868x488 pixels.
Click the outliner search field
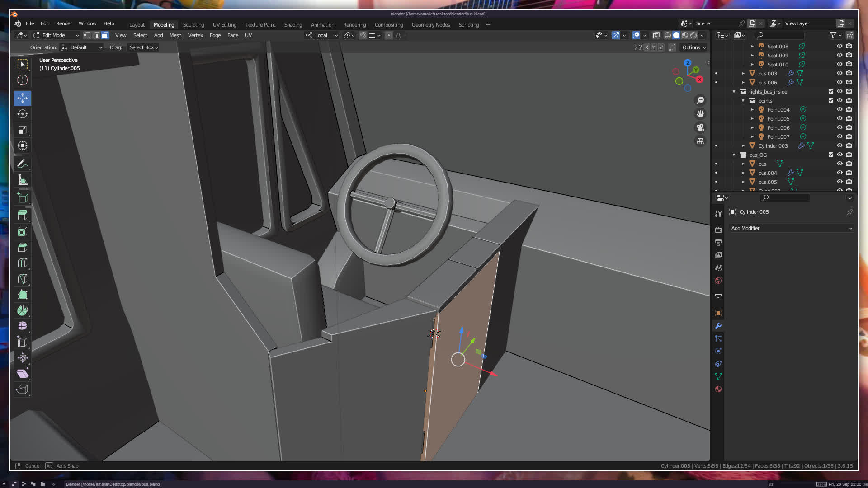(782, 35)
